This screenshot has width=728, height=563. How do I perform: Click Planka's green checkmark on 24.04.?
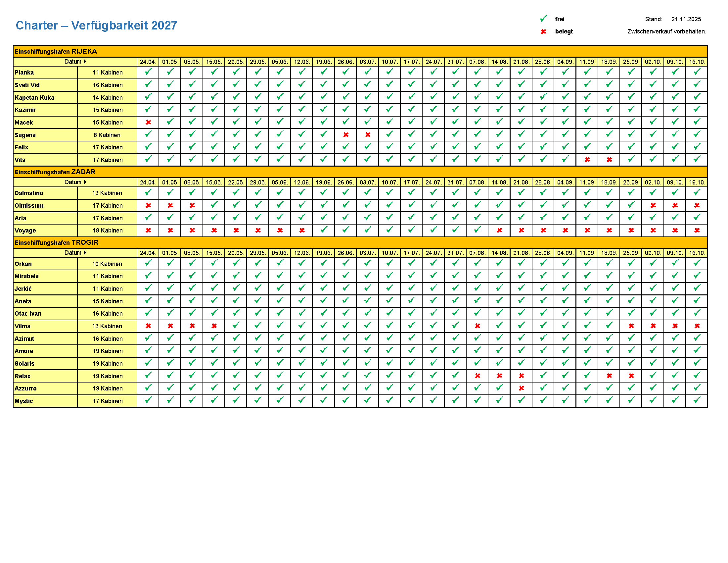point(148,72)
